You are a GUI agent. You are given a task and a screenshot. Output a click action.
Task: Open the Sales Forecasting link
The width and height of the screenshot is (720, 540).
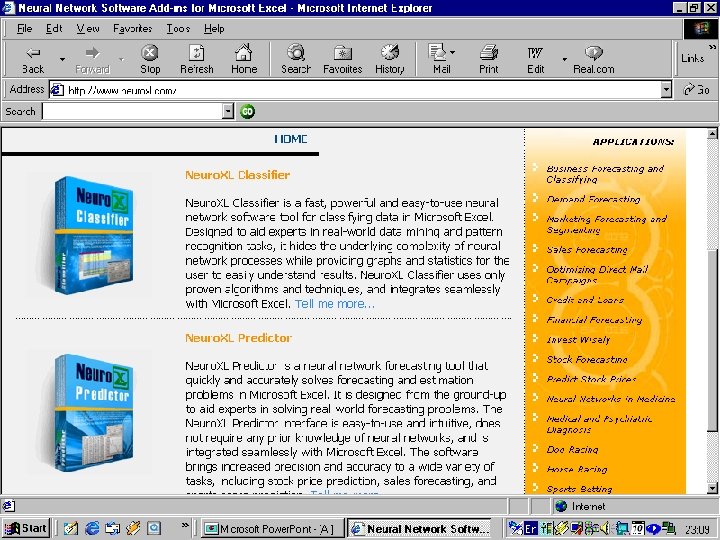tap(587, 250)
